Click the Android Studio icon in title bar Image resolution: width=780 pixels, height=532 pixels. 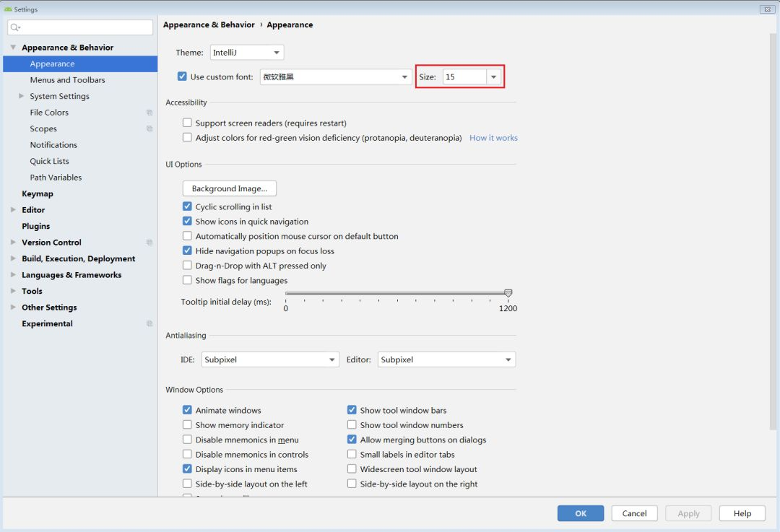pyautogui.click(x=8, y=9)
